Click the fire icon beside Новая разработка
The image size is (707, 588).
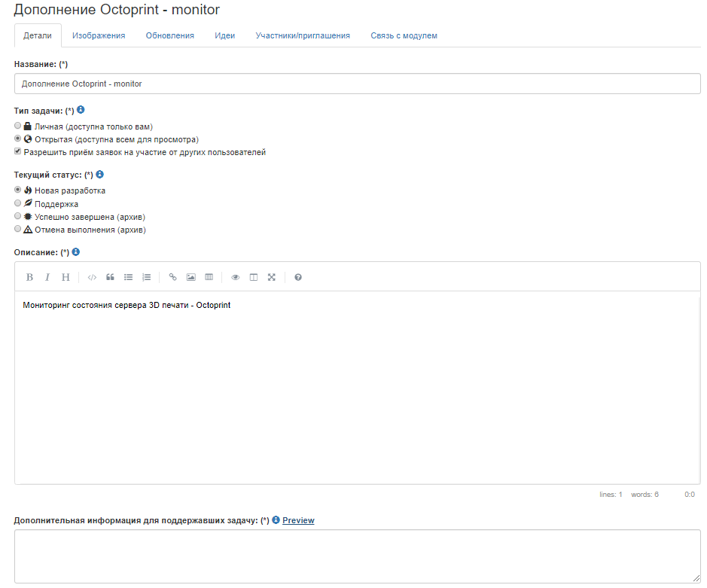pos(28,190)
